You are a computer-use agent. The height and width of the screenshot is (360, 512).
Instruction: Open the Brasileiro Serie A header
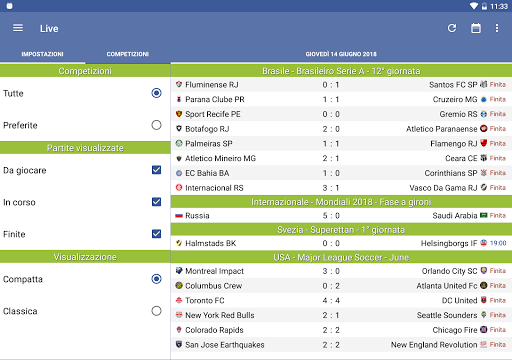(341, 71)
